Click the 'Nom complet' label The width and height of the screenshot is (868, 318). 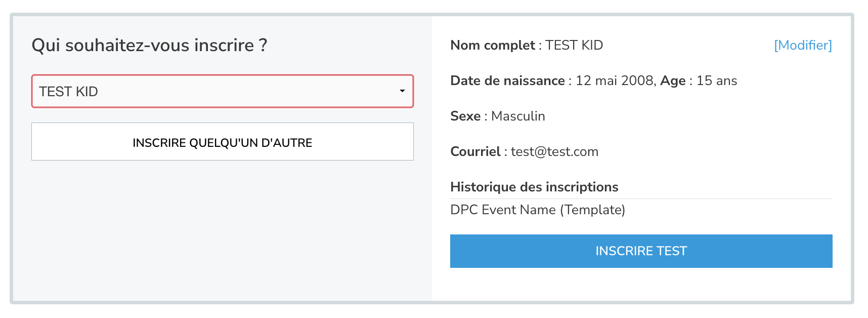493,45
